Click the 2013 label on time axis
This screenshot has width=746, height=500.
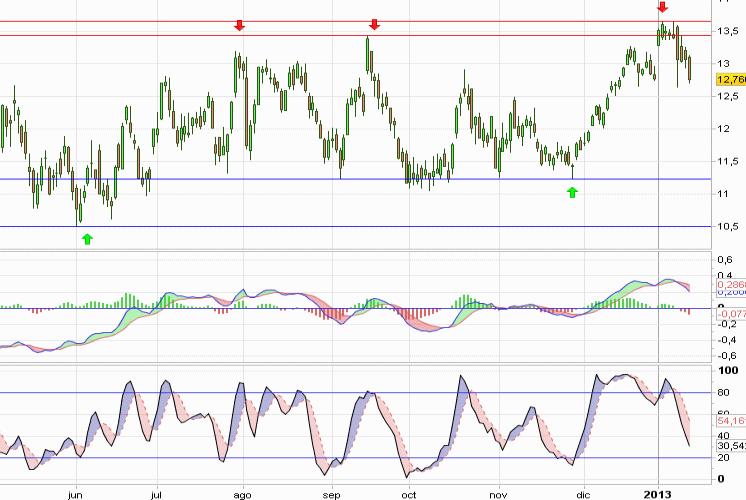click(x=656, y=494)
